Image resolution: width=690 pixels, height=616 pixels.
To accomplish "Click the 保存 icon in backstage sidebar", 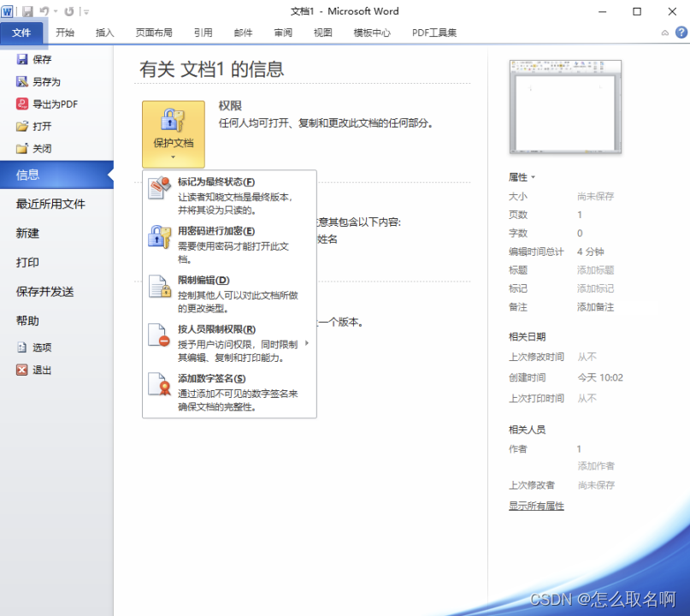I will pos(22,59).
